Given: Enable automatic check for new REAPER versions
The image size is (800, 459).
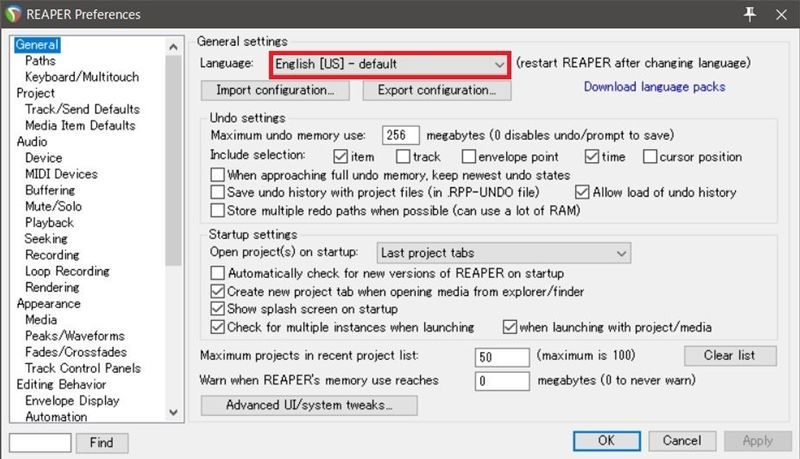Looking at the screenshot, I should click(x=217, y=273).
